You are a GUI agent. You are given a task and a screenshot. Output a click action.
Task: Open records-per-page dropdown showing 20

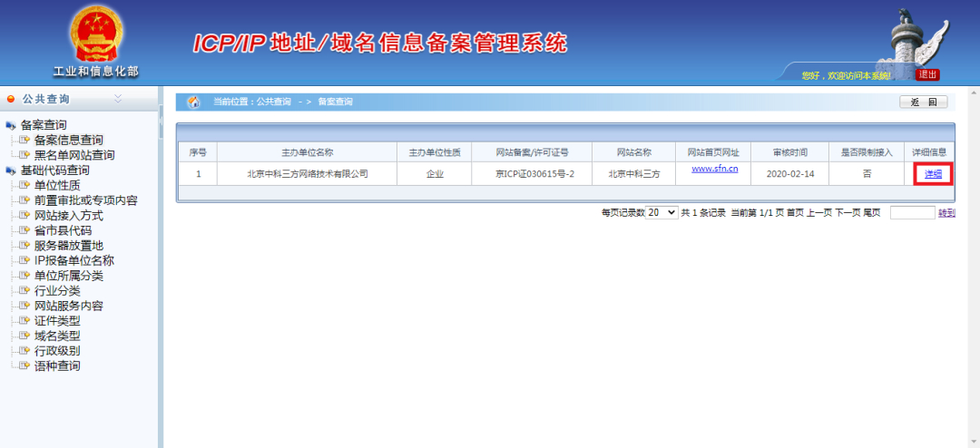pos(661,212)
